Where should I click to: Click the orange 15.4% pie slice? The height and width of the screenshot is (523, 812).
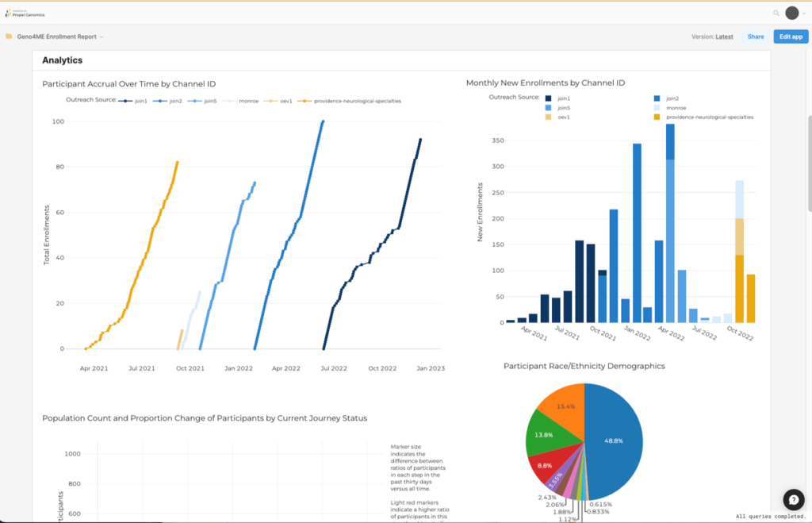[561, 406]
